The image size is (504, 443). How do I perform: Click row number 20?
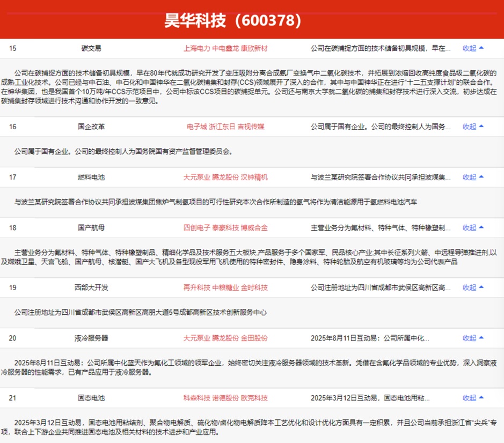click(12, 338)
